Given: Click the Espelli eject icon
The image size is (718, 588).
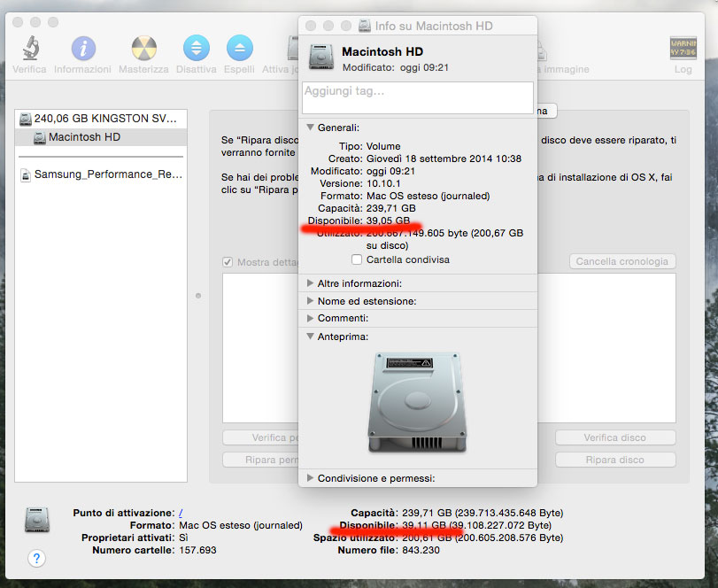Looking at the screenshot, I should pos(240,48).
